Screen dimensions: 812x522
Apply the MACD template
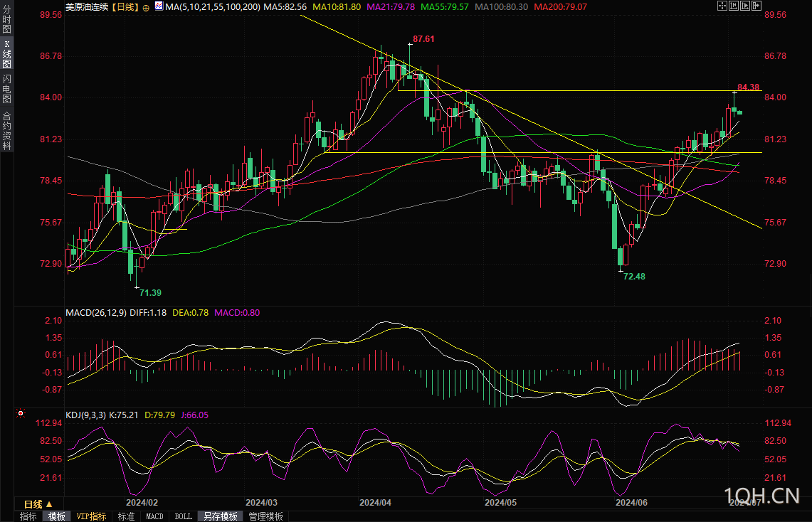coord(154,516)
